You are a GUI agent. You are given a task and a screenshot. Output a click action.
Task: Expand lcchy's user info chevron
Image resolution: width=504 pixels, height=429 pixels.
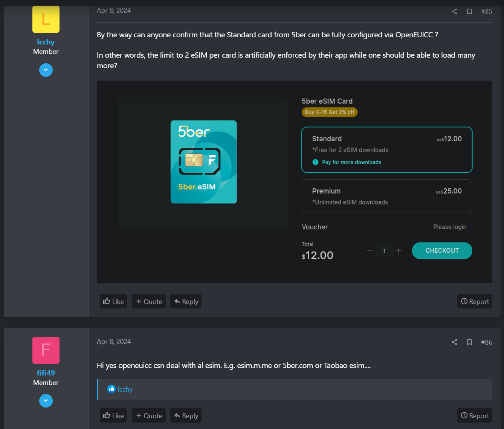[46, 70]
